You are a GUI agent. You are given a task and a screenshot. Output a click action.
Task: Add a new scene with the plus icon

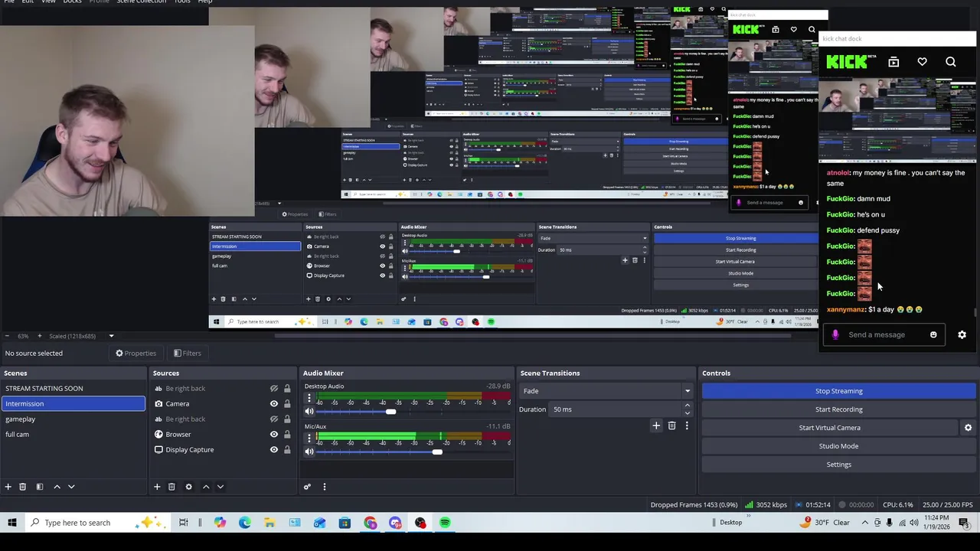(8, 487)
